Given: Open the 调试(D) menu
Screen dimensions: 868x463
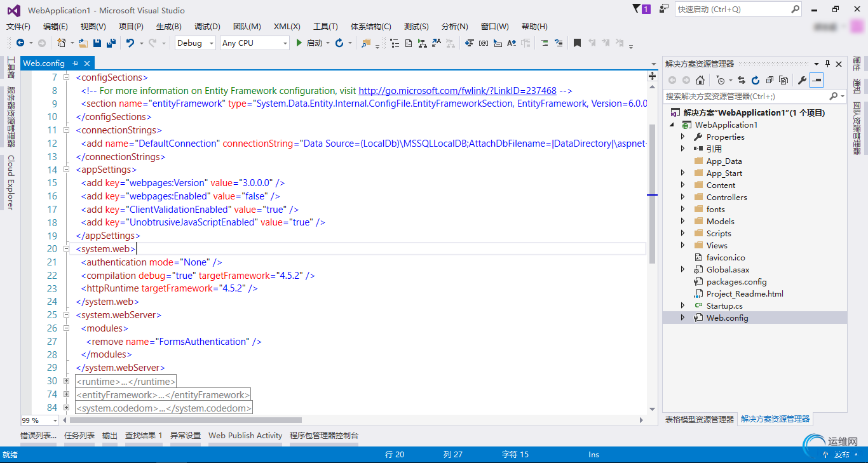Looking at the screenshot, I should [207, 27].
